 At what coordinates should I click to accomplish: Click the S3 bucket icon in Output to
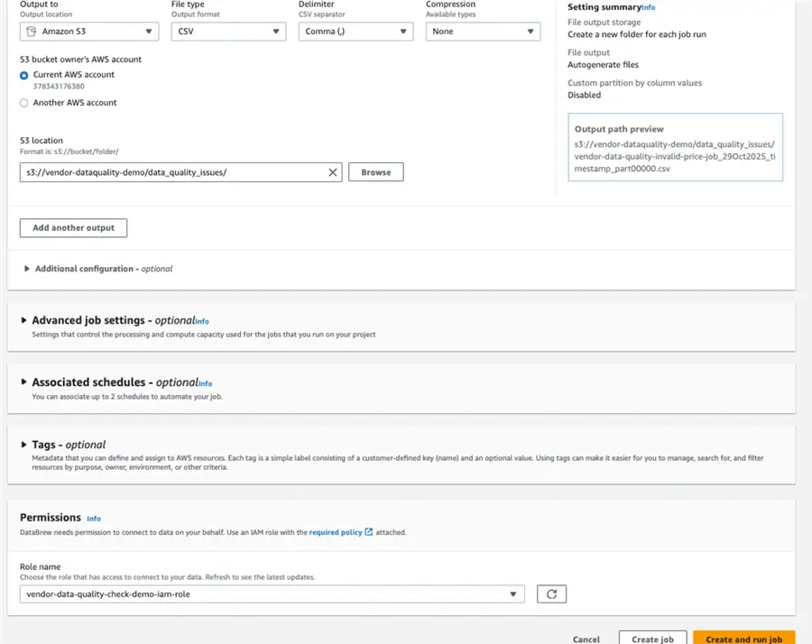[31, 31]
